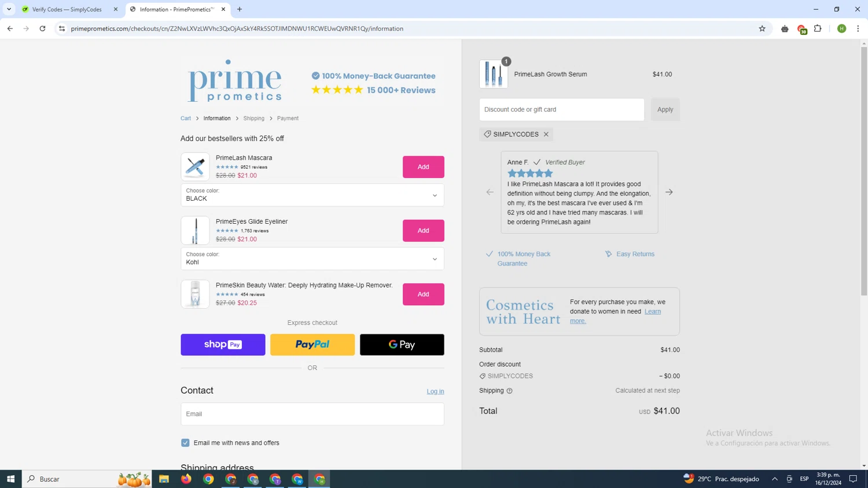Show hidden system tray icons
The image size is (868, 488).
[x=774, y=479]
